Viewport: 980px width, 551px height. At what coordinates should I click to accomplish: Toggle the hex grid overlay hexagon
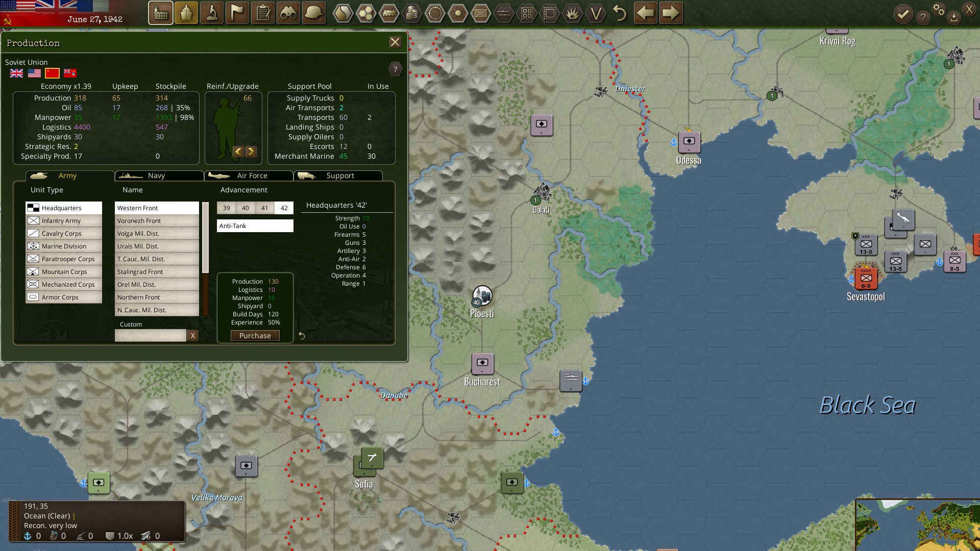click(366, 13)
